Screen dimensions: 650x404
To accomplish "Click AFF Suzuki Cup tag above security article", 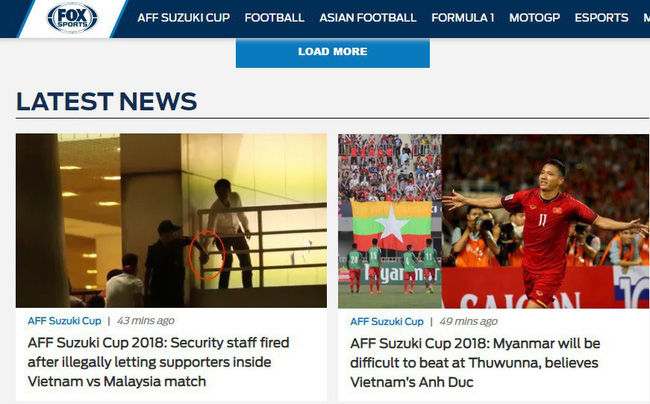I will point(64,321).
